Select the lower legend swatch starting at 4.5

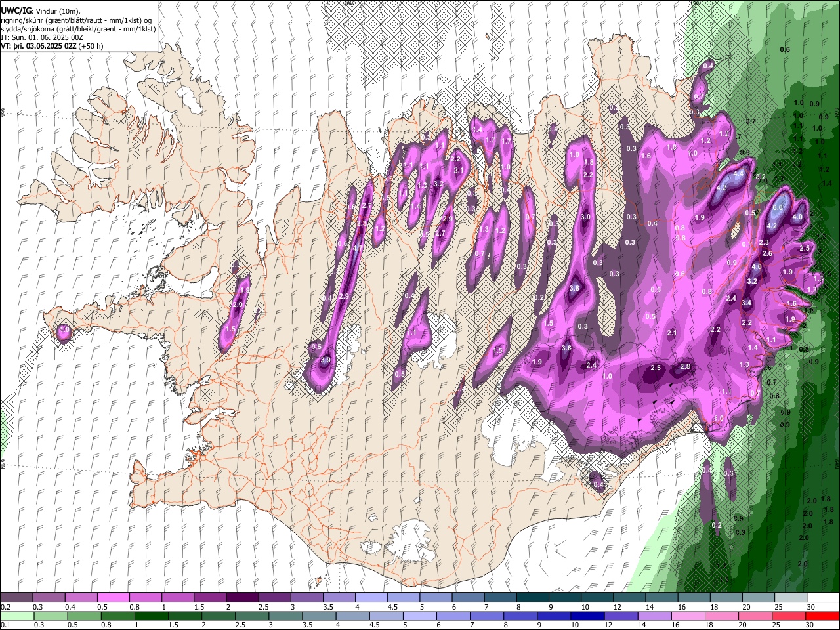pyautogui.click(x=385, y=616)
